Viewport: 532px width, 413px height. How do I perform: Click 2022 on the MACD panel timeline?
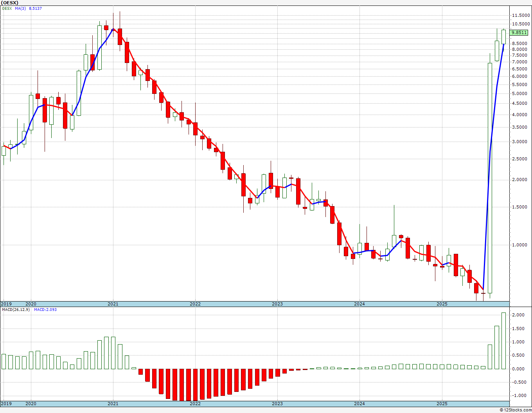pos(195,403)
